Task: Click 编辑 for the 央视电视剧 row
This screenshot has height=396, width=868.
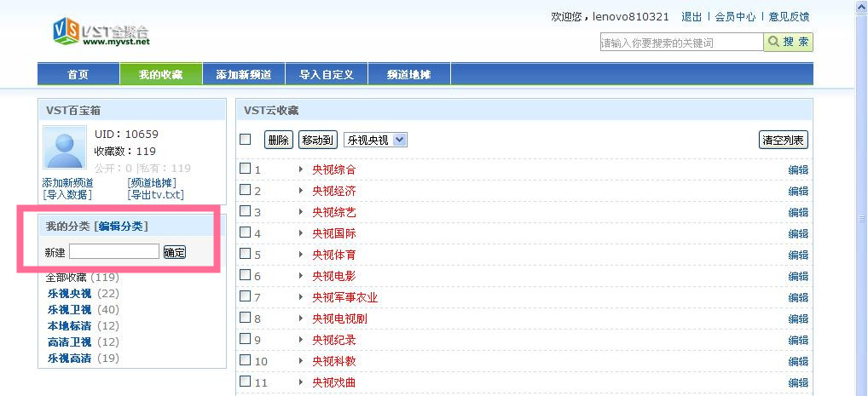Action: [x=798, y=319]
